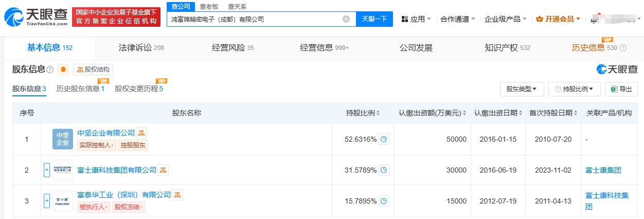Click the Foxconn logo for 富士康科技集团
Image resolution: width=644 pixels, height=219 pixels.
63,170
